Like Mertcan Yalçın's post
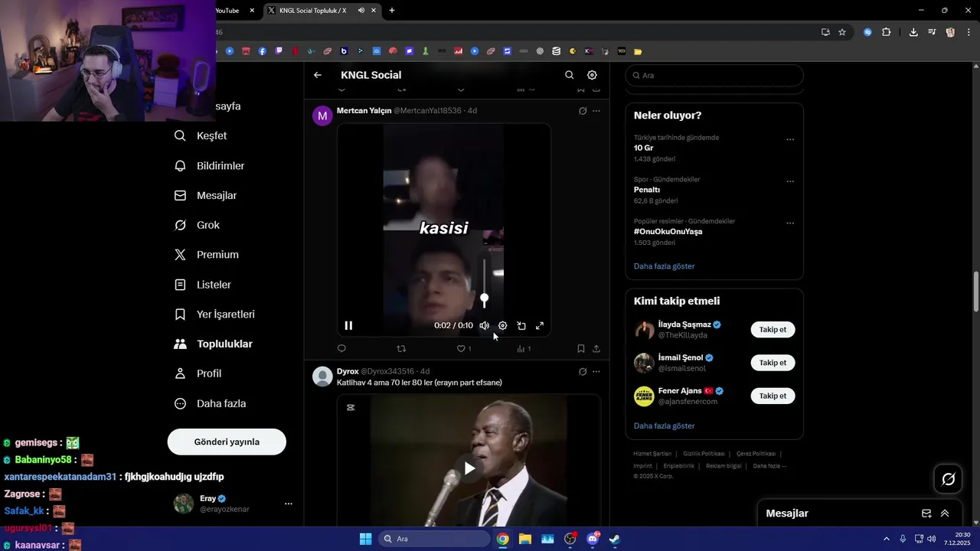 (462, 349)
